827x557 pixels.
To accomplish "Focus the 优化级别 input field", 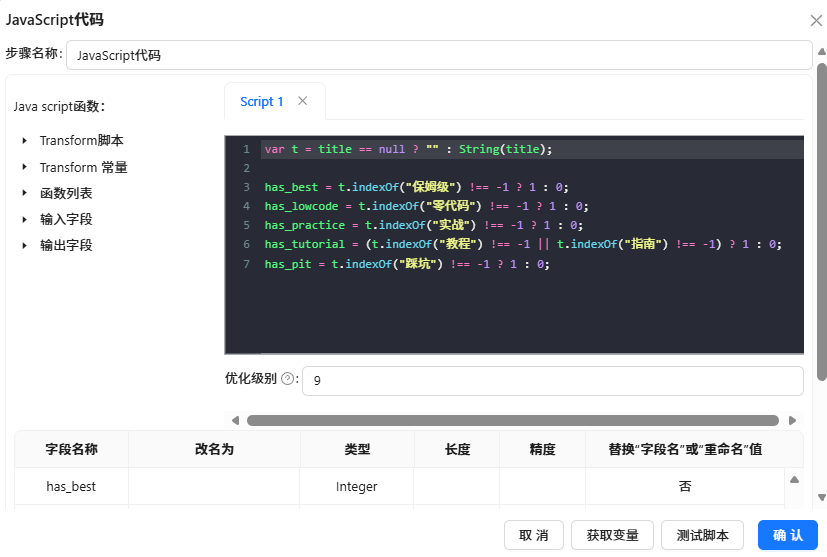I will (x=553, y=380).
